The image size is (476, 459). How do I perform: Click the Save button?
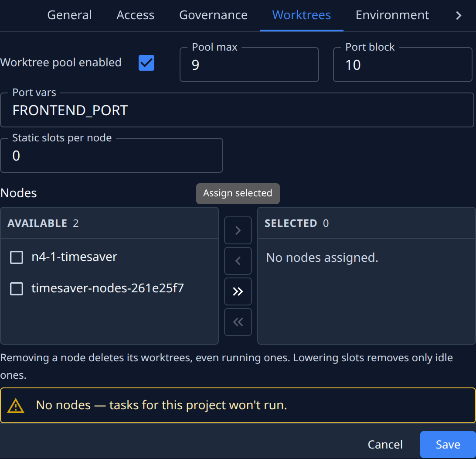pos(448,445)
